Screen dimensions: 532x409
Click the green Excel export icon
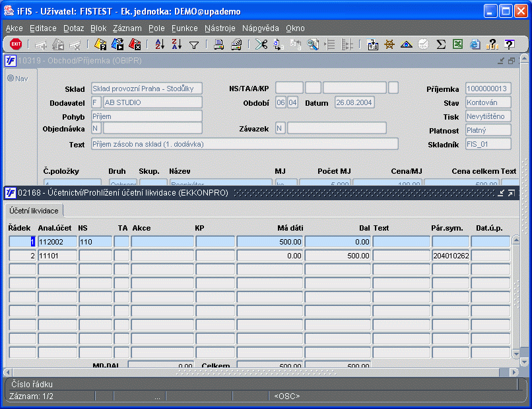(x=457, y=44)
